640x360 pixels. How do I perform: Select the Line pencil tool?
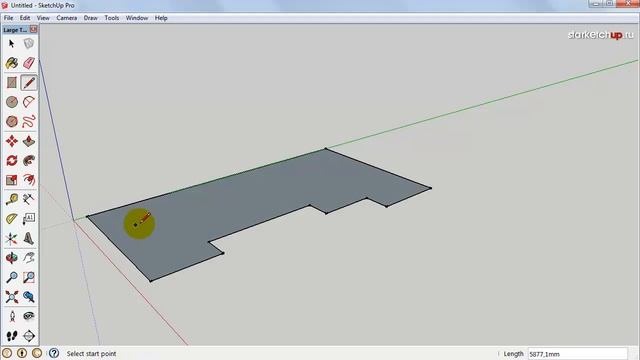coord(29,82)
